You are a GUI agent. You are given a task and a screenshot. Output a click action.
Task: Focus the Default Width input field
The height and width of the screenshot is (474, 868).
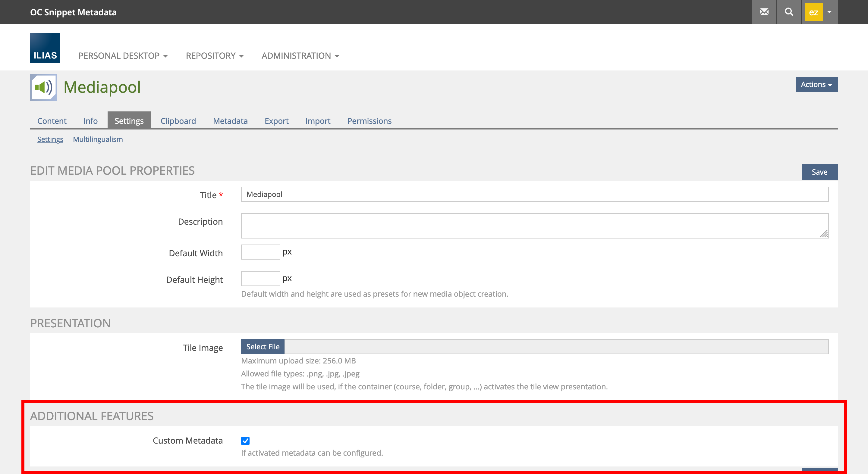(x=260, y=252)
